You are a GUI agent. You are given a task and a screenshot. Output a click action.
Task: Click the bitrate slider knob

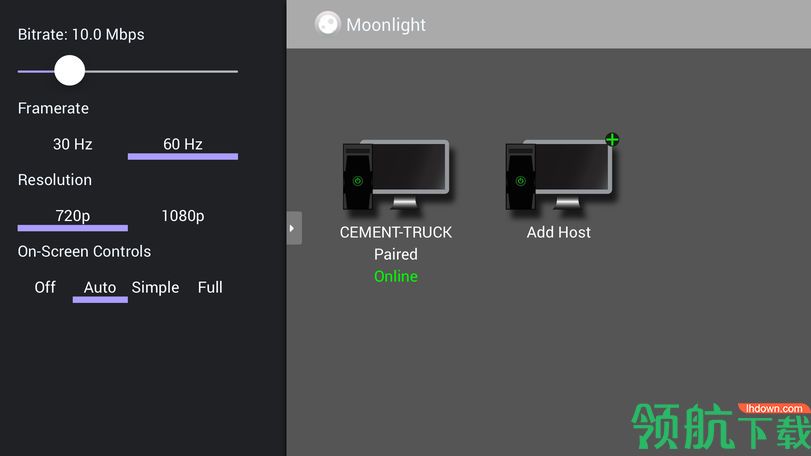(69, 71)
